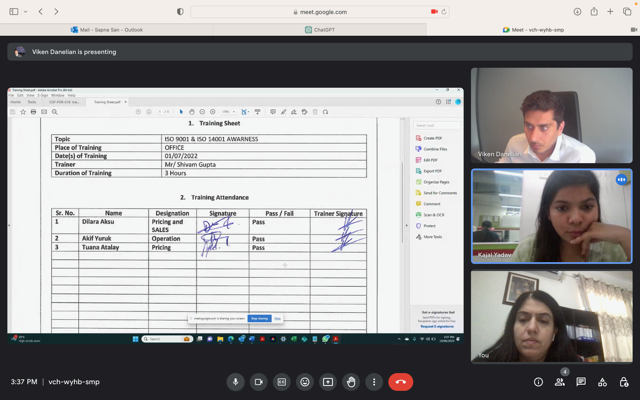Click Request E-signatures link in Acrobat
Image resolution: width=640 pixels, height=400 pixels.
point(437,327)
